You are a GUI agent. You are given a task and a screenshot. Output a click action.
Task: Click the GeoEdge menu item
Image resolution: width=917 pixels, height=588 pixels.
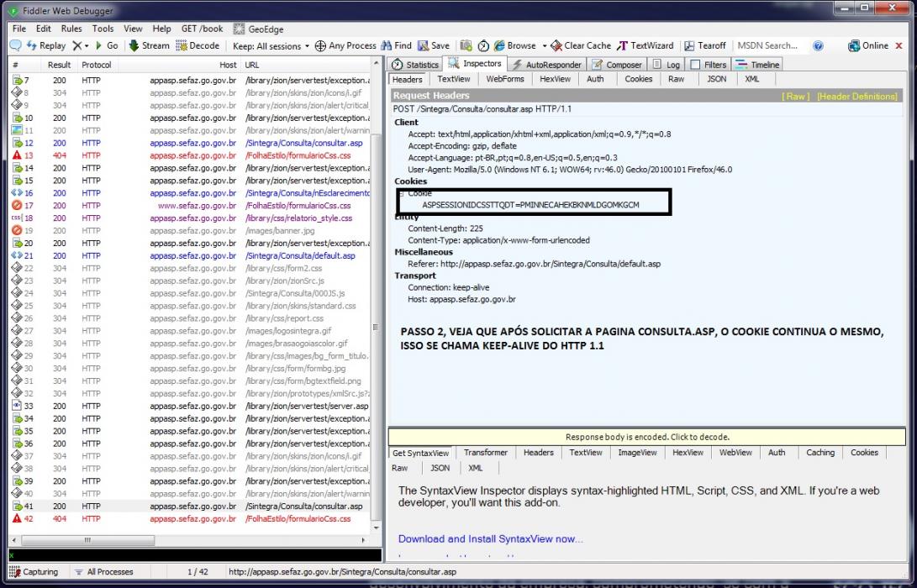pos(259,29)
